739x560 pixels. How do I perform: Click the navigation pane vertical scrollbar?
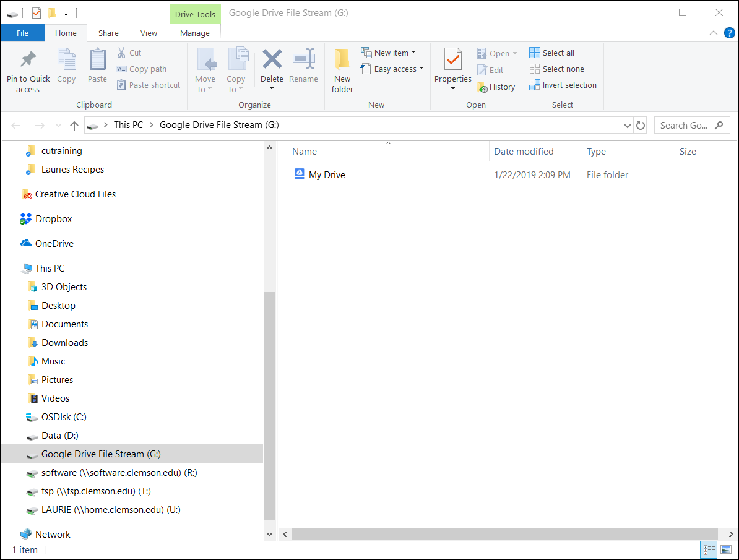(269, 405)
